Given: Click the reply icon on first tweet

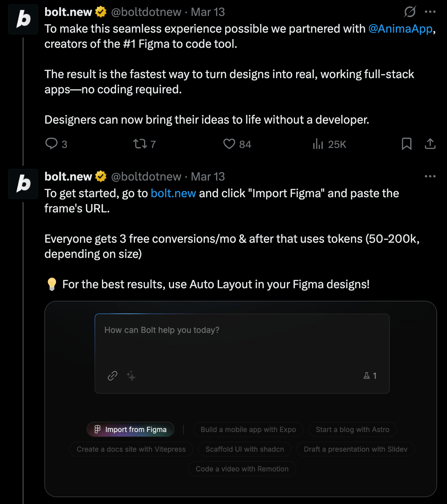Looking at the screenshot, I should pos(51,144).
